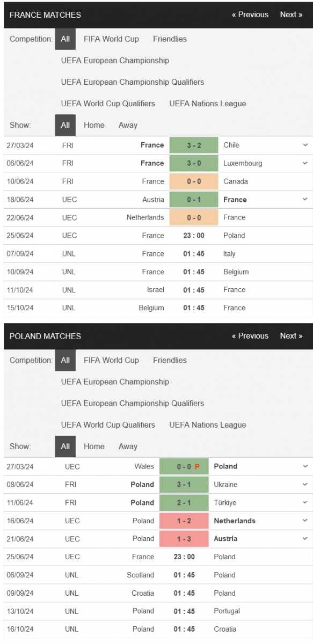Select UEFA European Championship Qualifiers for Poland
Screen dimensions: 313x644
pos(133,403)
